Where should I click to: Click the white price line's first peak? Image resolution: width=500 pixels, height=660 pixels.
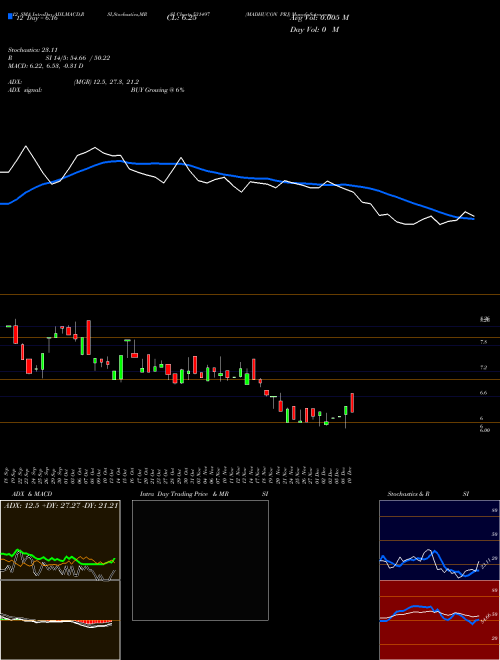point(26,146)
